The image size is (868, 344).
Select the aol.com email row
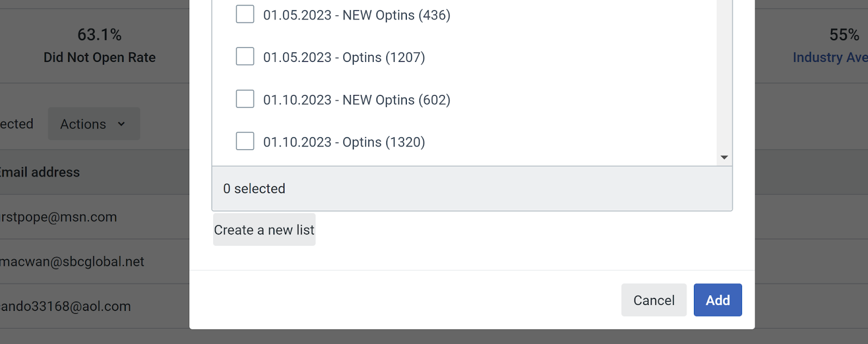pos(94,306)
